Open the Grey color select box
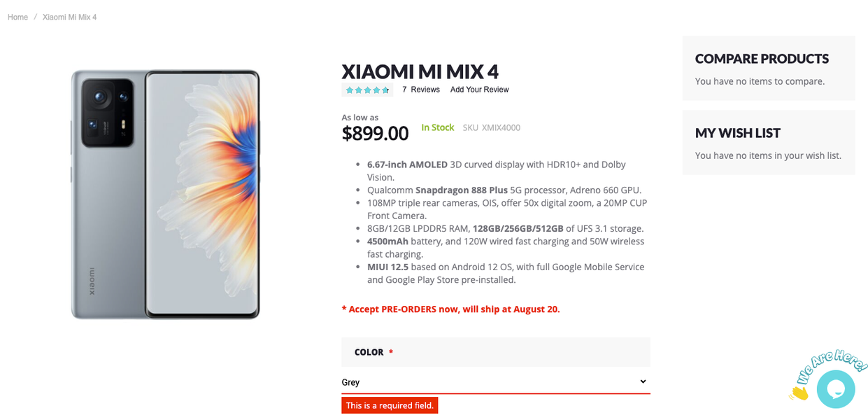 tap(490, 382)
